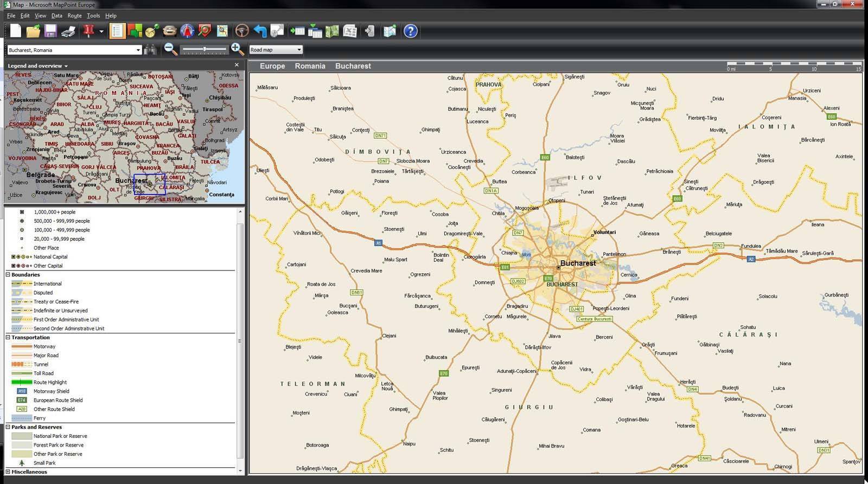Open the Legend and overview dropdown arrow
This screenshot has width=868, height=484.
[x=66, y=66]
